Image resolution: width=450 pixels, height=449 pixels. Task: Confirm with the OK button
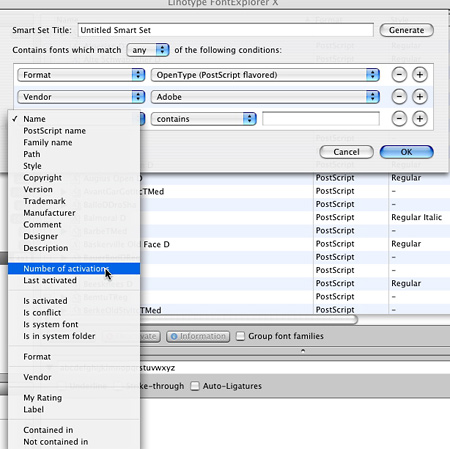pyautogui.click(x=406, y=152)
